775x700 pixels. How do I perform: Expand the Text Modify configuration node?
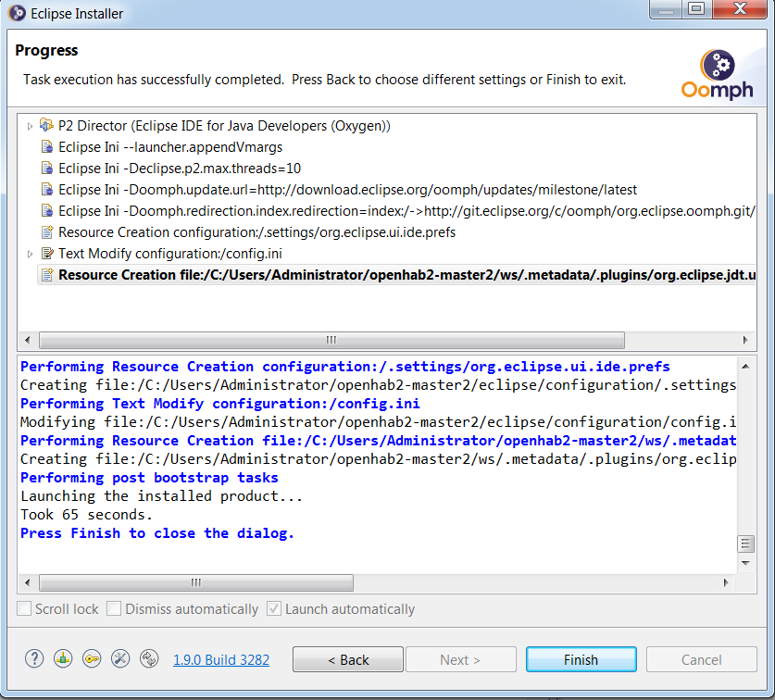pyautogui.click(x=30, y=254)
